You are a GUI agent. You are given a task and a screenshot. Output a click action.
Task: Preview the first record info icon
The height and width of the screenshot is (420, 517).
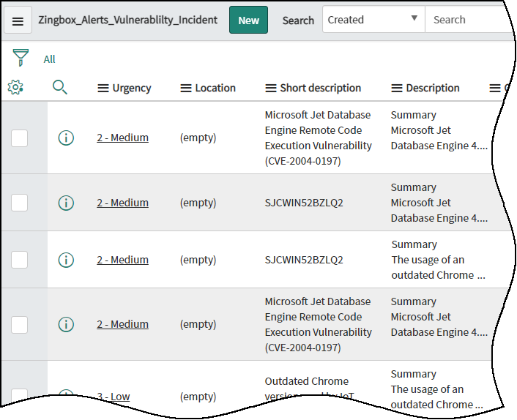pos(66,138)
